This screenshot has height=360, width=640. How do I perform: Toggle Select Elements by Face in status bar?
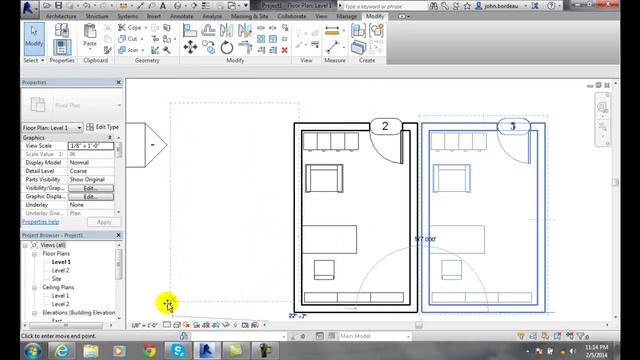point(558,336)
